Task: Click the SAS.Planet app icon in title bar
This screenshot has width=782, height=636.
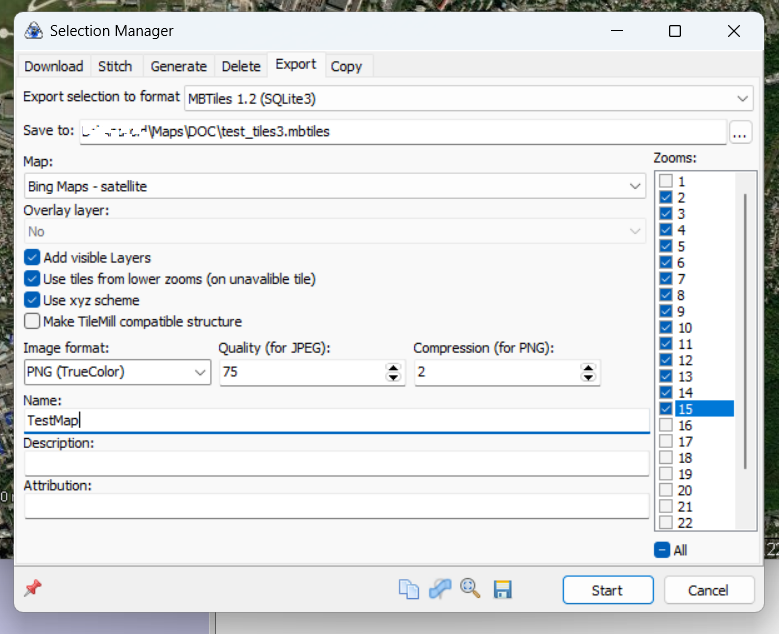Action: pos(33,31)
